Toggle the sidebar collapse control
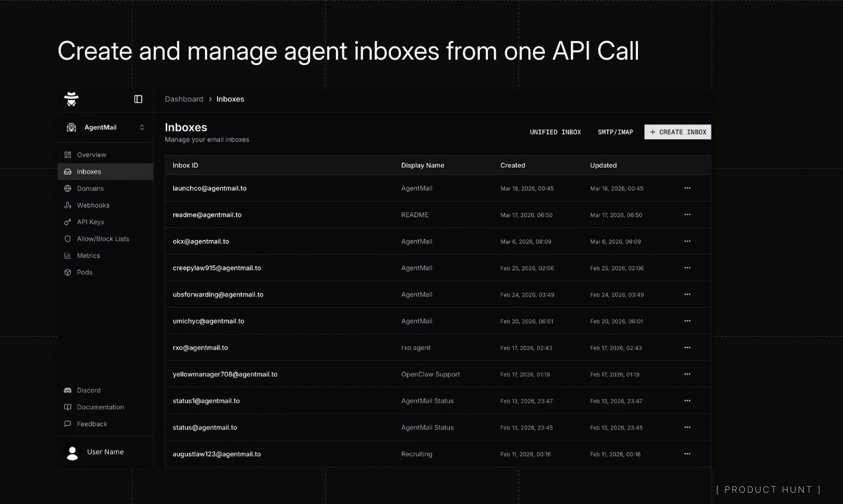Viewport: 843px width, 504px height. (138, 98)
